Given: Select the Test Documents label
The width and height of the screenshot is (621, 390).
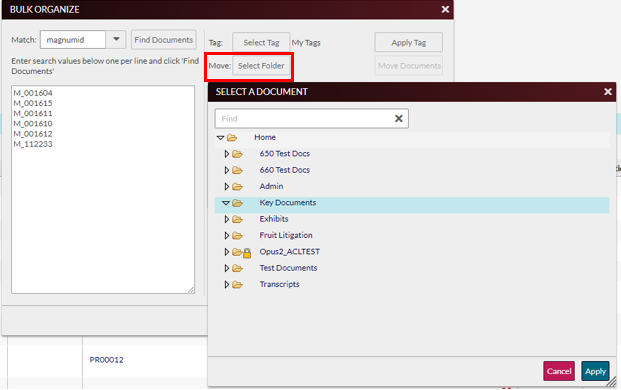Looking at the screenshot, I should [288, 268].
